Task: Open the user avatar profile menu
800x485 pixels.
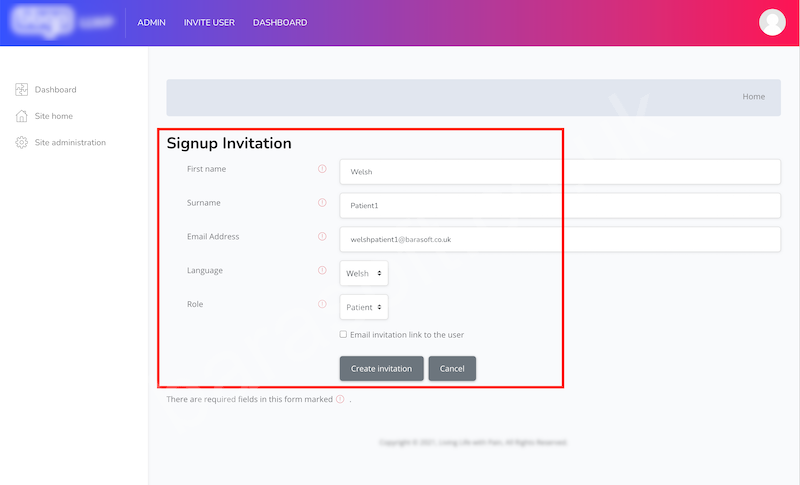Action: [772, 22]
